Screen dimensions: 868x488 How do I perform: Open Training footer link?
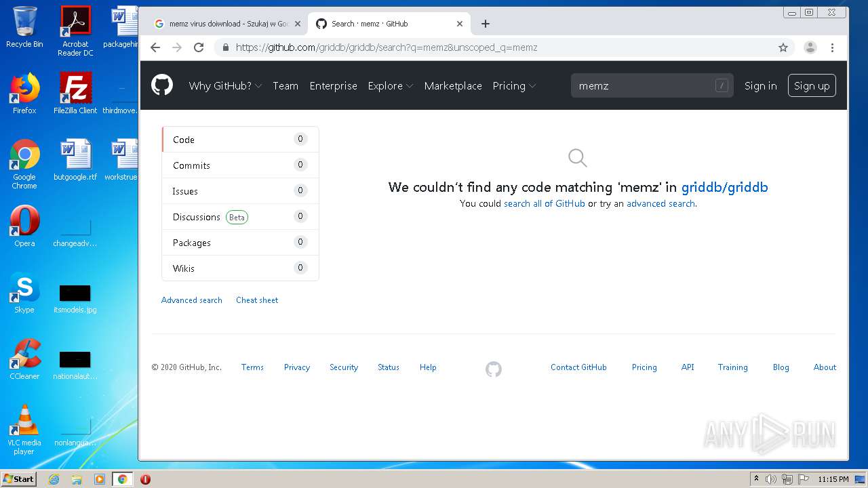[x=733, y=367]
